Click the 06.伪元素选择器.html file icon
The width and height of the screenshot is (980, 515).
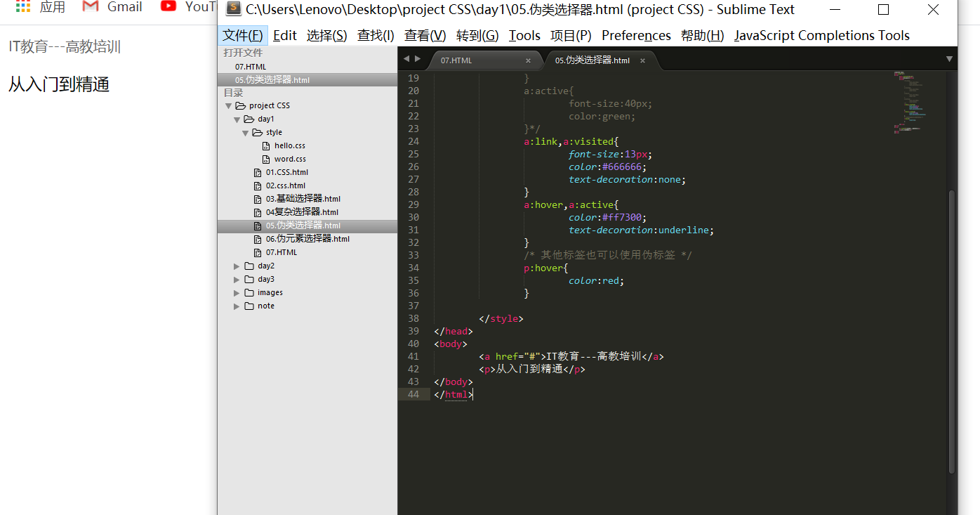(258, 240)
